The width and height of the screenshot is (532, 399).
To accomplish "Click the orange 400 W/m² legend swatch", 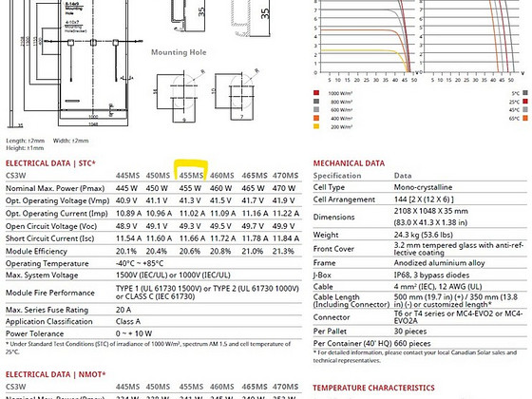I will click(x=316, y=118).
